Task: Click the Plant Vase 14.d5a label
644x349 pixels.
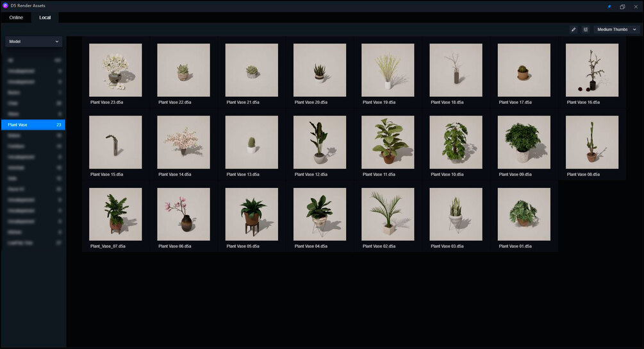Action: tap(174, 174)
